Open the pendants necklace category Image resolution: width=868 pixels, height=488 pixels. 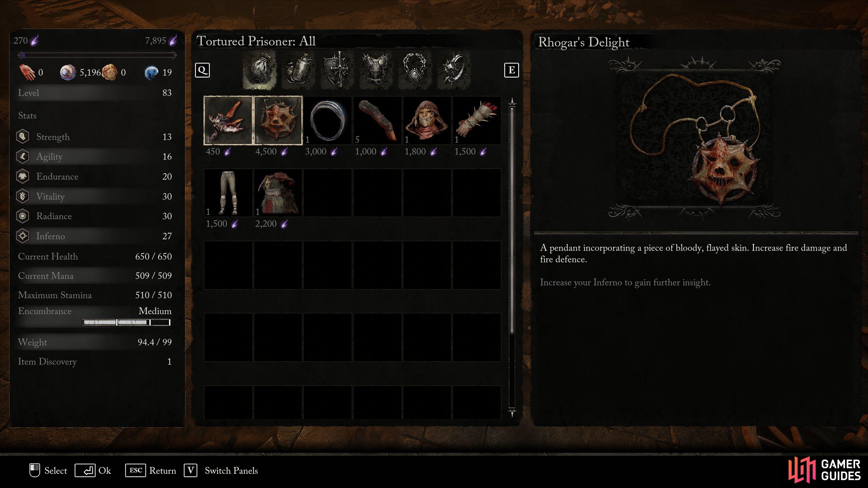pyautogui.click(x=414, y=70)
